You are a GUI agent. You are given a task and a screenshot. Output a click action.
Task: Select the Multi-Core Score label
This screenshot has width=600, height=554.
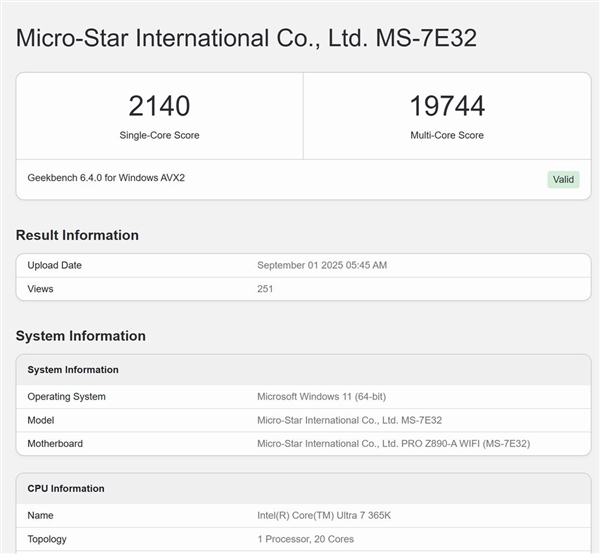pyautogui.click(x=447, y=135)
